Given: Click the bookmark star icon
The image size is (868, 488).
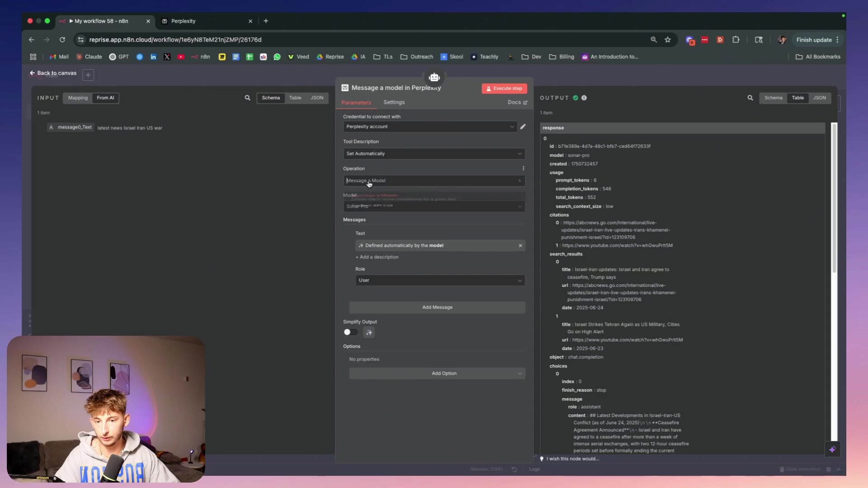Looking at the screenshot, I should (668, 40).
